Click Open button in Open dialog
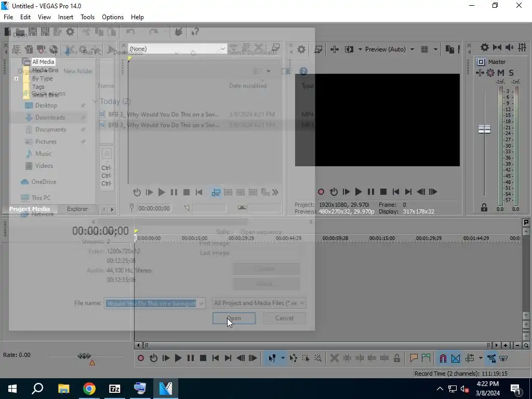Image resolution: width=532 pixels, height=399 pixels. click(234, 318)
